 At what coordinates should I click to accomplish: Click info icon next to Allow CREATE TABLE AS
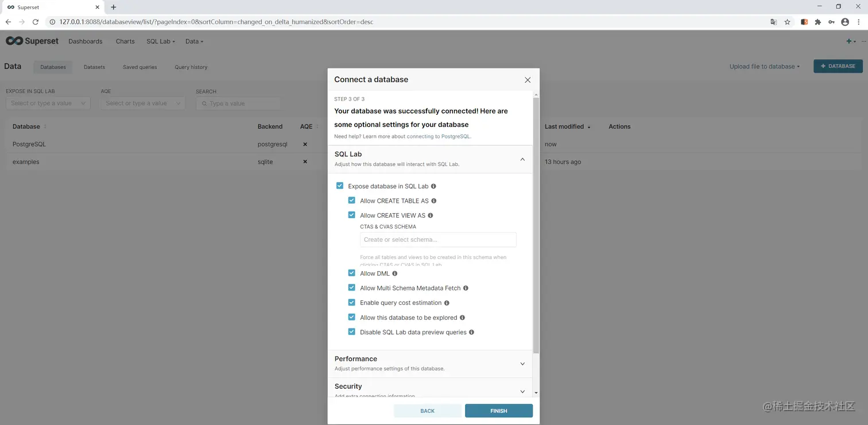[433, 201]
